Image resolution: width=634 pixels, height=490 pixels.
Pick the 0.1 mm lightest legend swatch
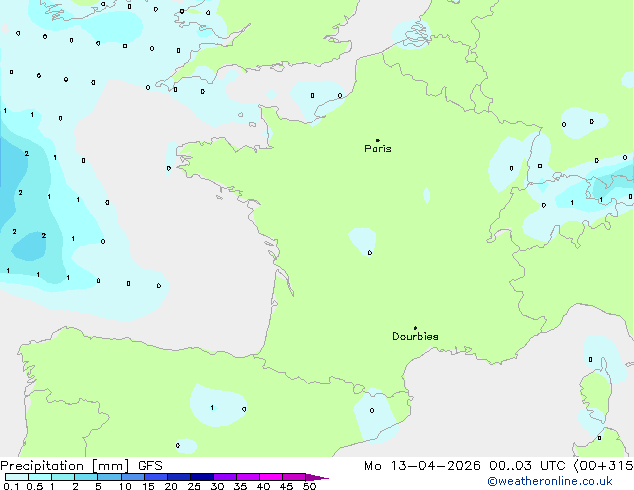[x=17, y=477]
